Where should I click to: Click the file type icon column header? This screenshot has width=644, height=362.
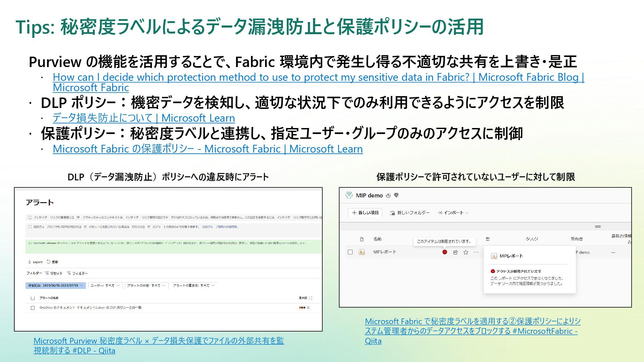[x=362, y=239]
